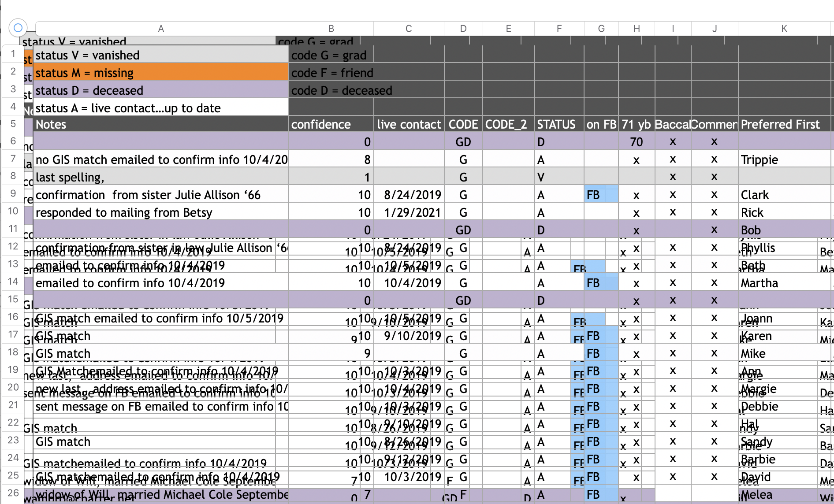Select column A header
The width and height of the screenshot is (834, 504).
pos(161,29)
